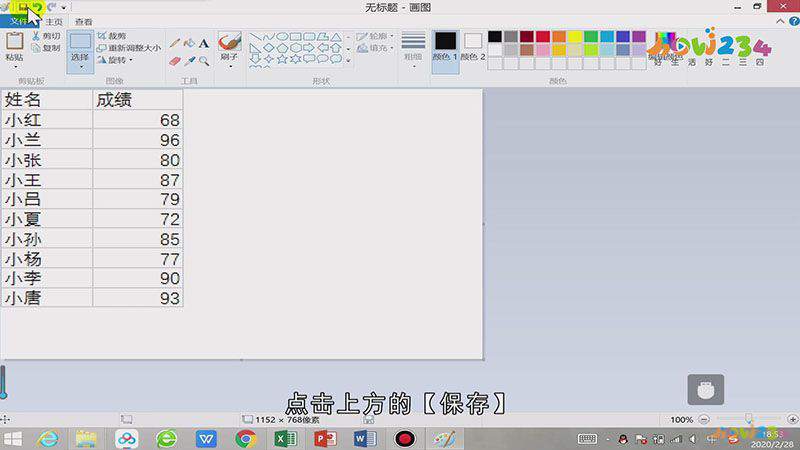This screenshot has height=450, width=800.
Task: Open Google Chrome from the taskbar
Action: coord(246,439)
